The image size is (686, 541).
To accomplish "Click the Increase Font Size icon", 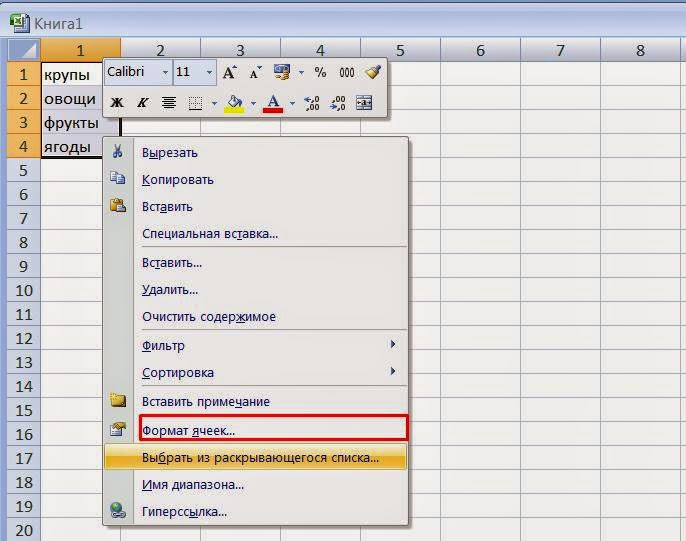I will coord(229,72).
